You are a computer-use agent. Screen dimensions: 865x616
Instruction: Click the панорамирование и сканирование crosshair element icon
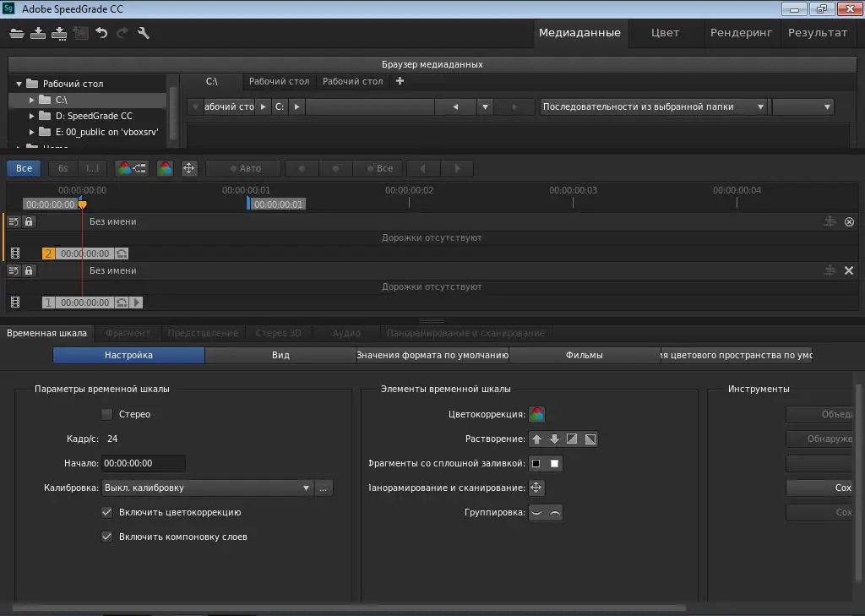click(x=538, y=488)
